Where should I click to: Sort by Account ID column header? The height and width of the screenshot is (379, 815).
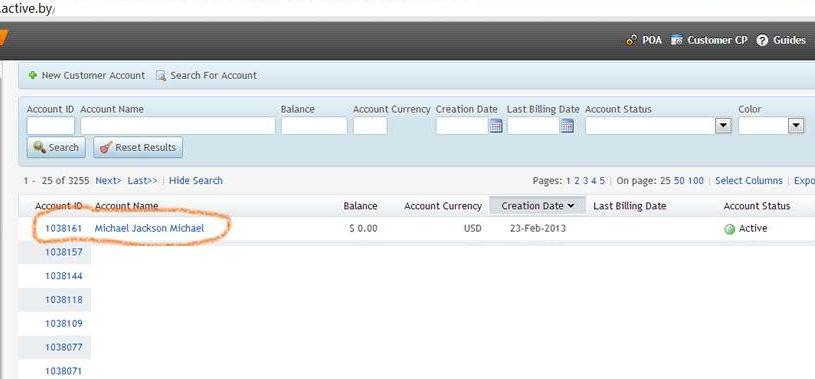tap(58, 206)
